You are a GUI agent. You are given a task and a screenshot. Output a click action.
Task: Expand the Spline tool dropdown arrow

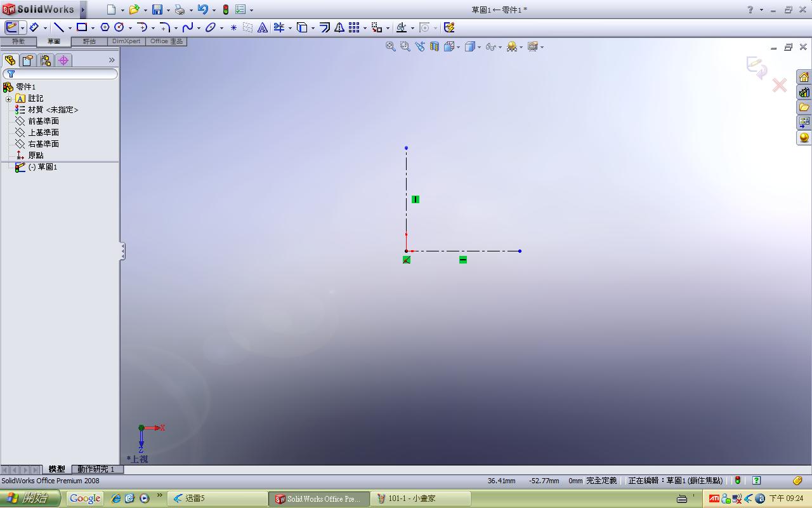[x=199, y=28]
